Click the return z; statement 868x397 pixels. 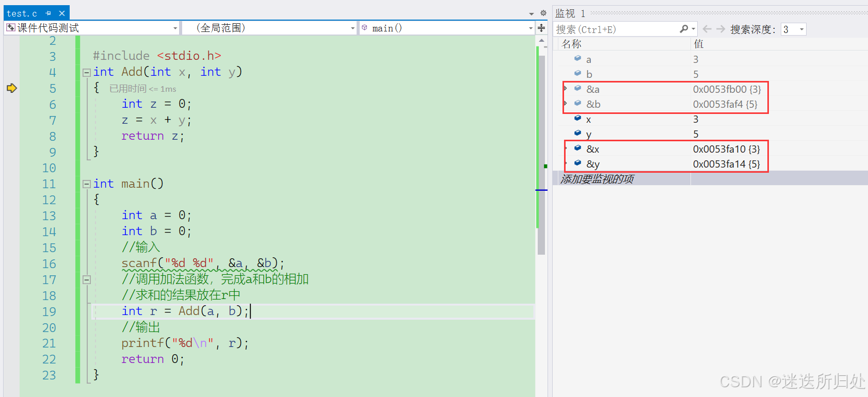(153, 136)
